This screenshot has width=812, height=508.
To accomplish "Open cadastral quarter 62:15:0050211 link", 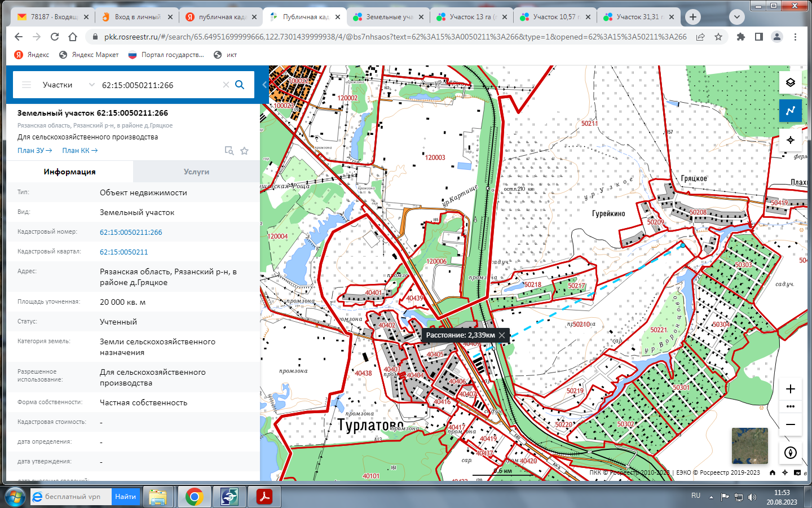I will coord(123,252).
